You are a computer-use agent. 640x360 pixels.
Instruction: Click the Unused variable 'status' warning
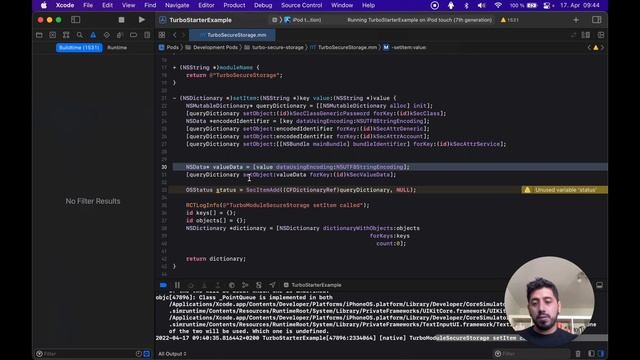565,190
